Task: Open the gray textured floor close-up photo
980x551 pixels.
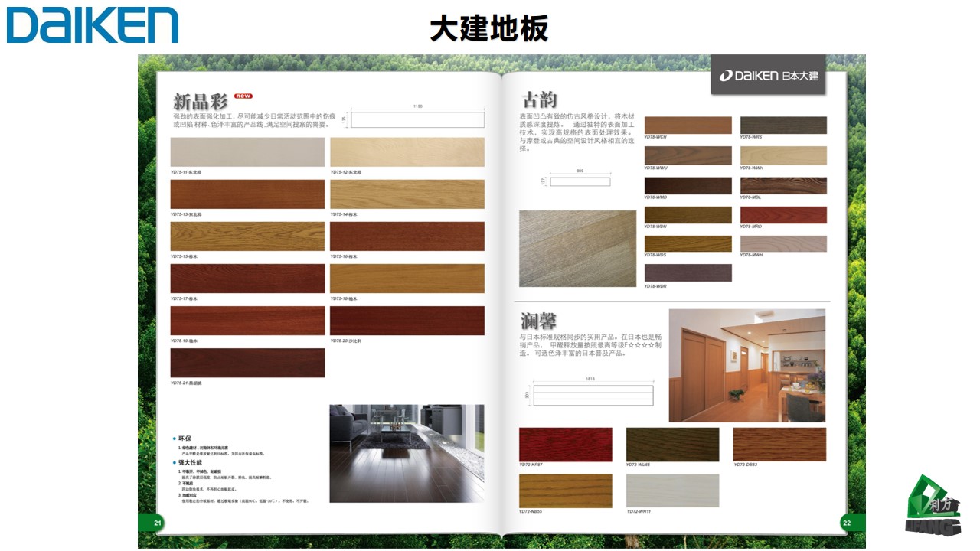Action: 578,249
